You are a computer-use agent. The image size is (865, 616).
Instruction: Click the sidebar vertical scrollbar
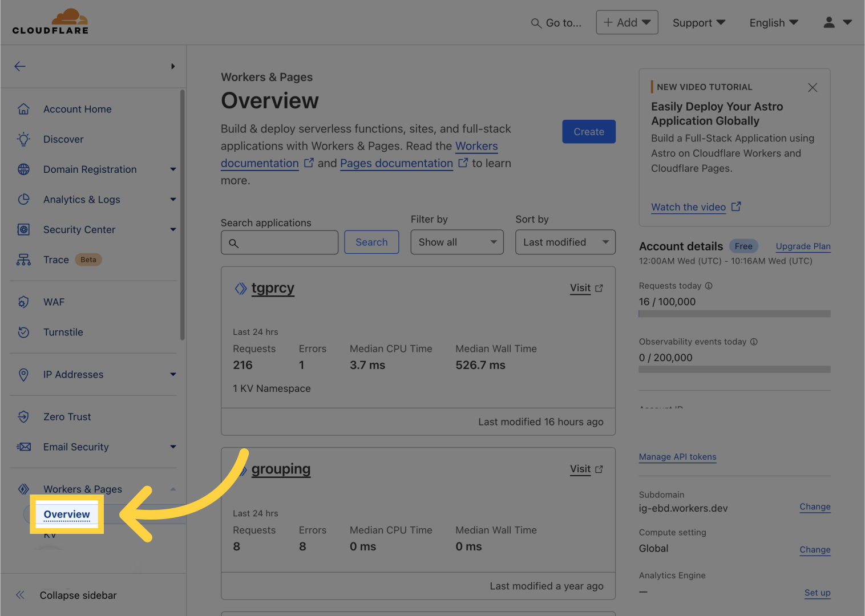pos(183,214)
